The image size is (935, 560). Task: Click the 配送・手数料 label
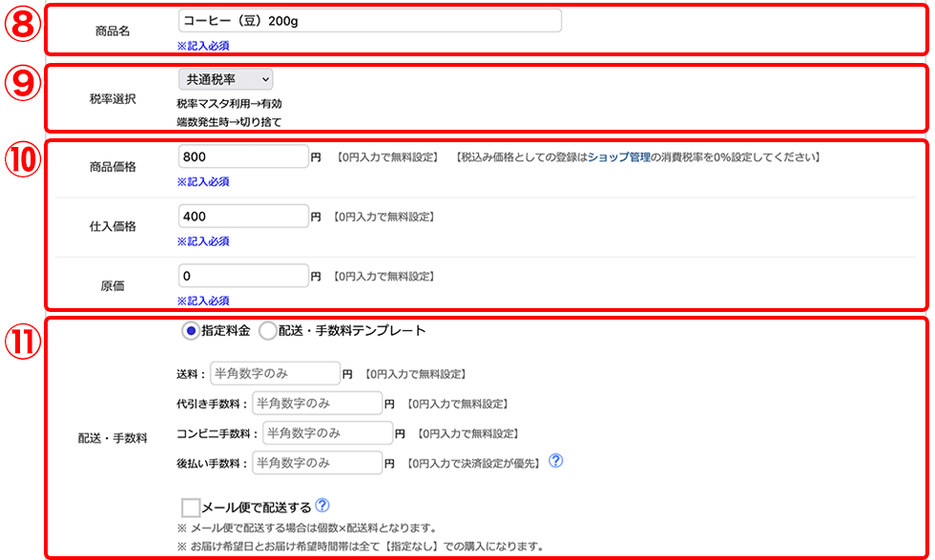click(x=113, y=438)
